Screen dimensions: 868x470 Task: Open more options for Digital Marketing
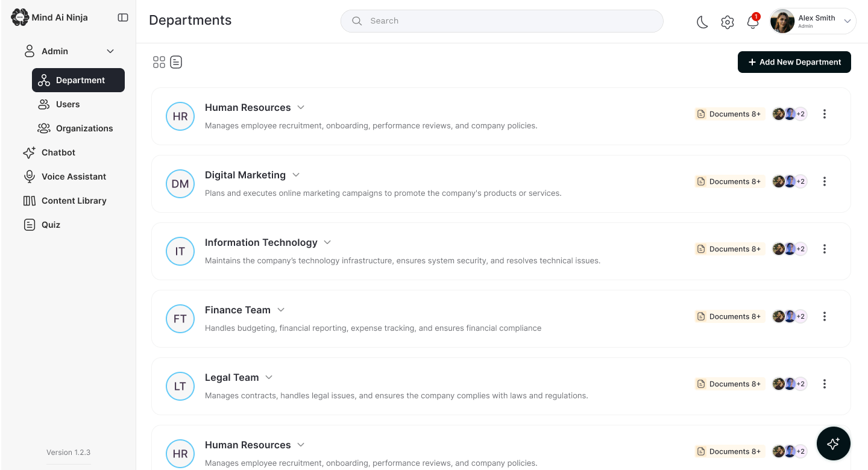click(x=825, y=181)
